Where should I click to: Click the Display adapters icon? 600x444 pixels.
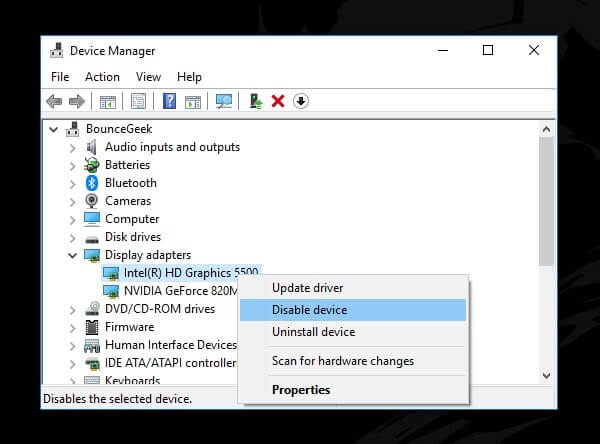[92, 255]
